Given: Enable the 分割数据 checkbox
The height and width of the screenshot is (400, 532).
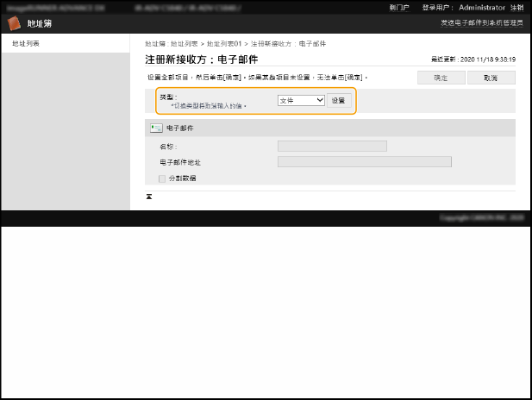Looking at the screenshot, I should pos(161,178).
